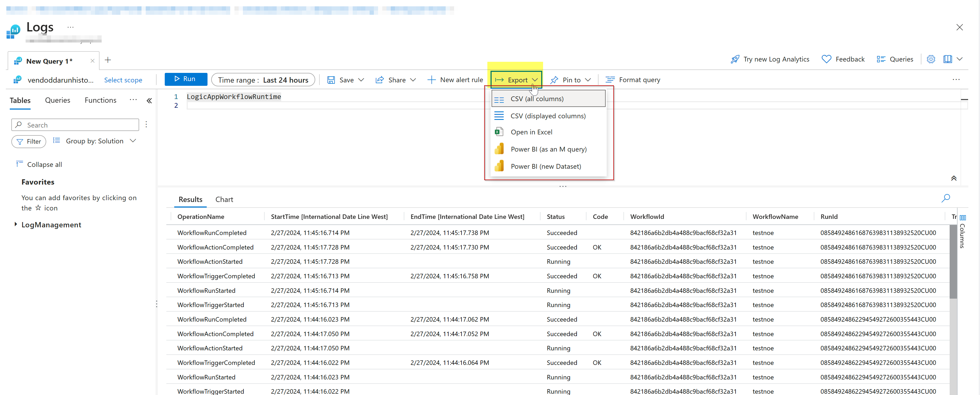Open the docs book icon
Viewport: 980px width, 395px height.
947,59
